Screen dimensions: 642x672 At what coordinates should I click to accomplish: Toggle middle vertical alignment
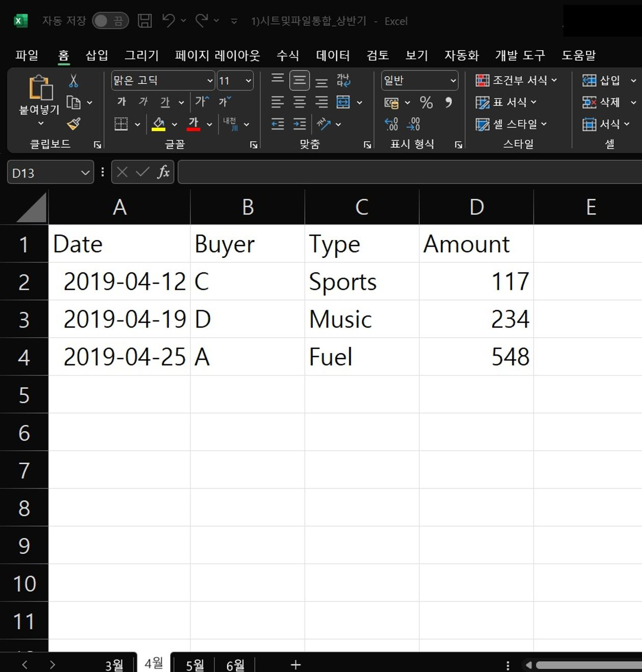(x=300, y=80)
